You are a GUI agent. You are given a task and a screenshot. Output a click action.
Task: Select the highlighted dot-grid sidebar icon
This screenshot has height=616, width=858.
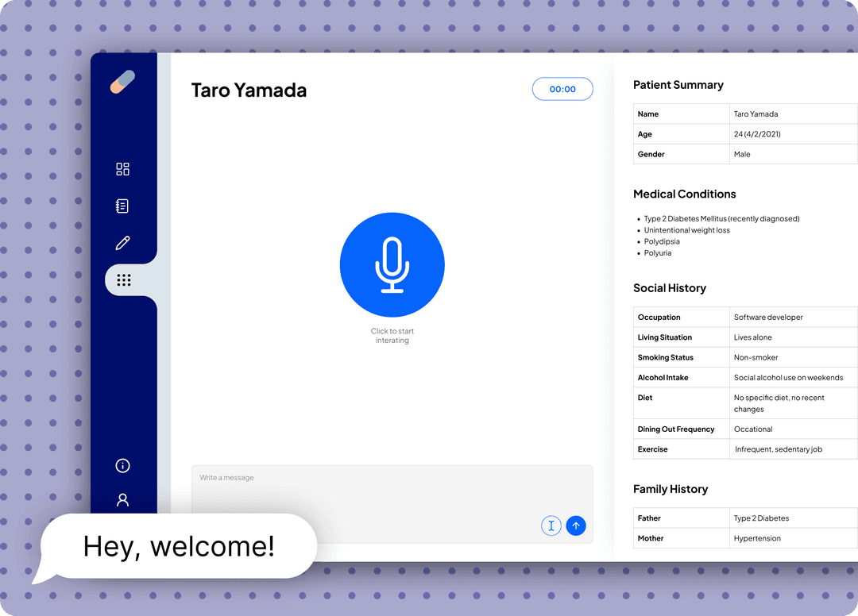click(x=123, y=280)
